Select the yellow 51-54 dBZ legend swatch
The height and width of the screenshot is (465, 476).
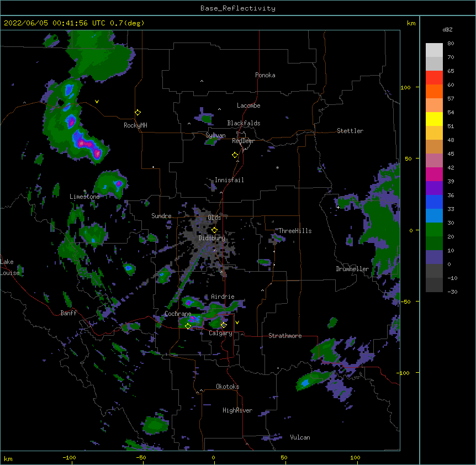tap(434, 119)
